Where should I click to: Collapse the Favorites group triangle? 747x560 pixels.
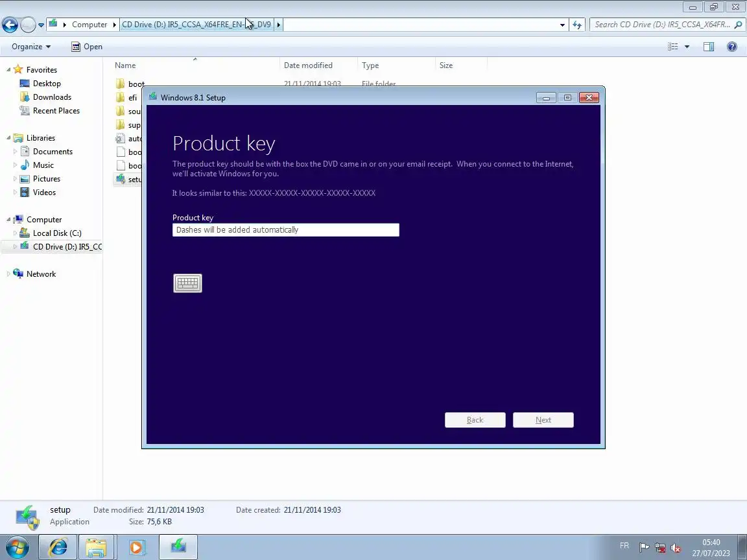[x=8, y=69]
